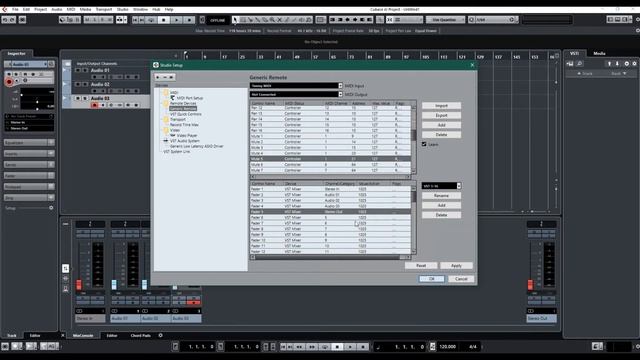This screenshot has height=360, width=640.
Task: Click the Remote Devices folder icon
Action: [x=166, y=103]
